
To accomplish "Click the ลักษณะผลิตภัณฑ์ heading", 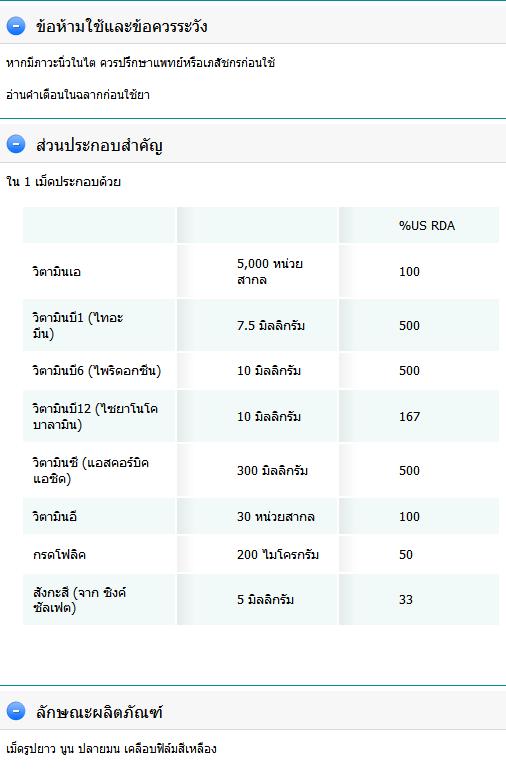I will coord(99,712).
